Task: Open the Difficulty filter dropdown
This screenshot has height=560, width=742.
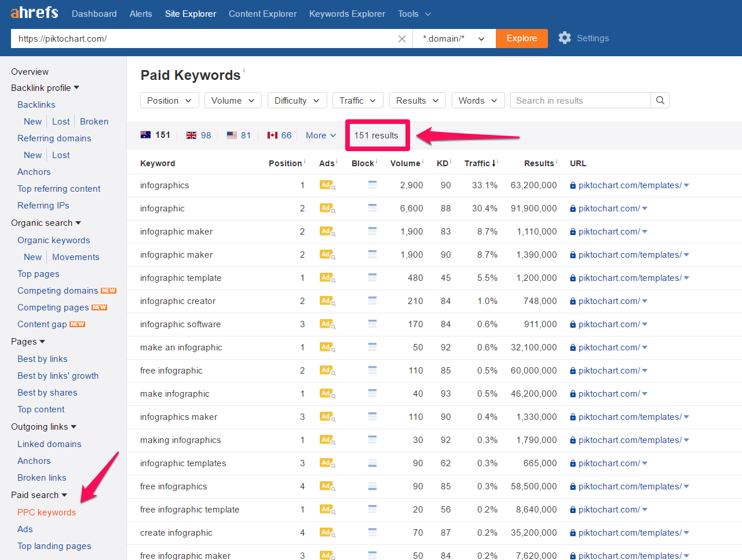Action: point(297,100)
